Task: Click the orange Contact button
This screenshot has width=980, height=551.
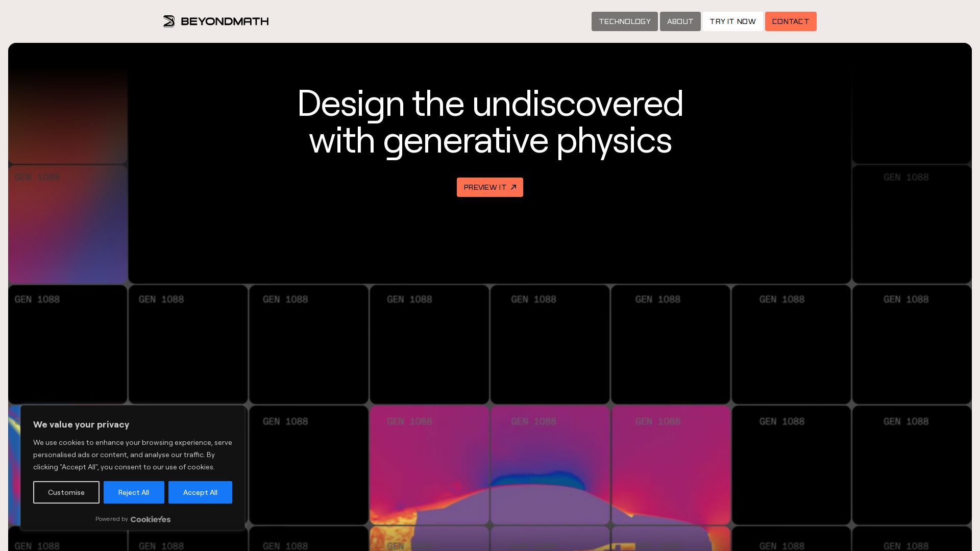Action: coord(790,21)
